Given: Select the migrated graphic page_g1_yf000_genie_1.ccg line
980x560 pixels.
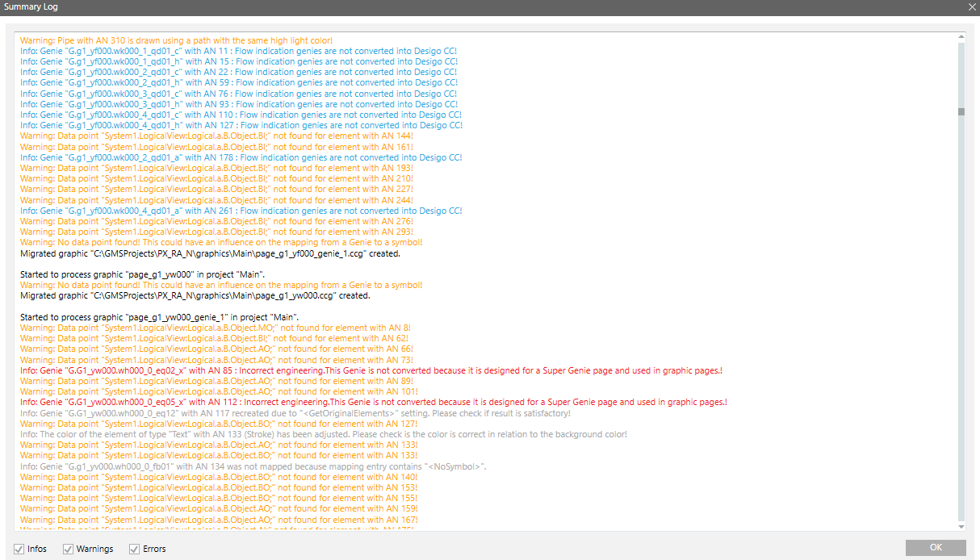Looking at the screenshot, I should 209,253.
